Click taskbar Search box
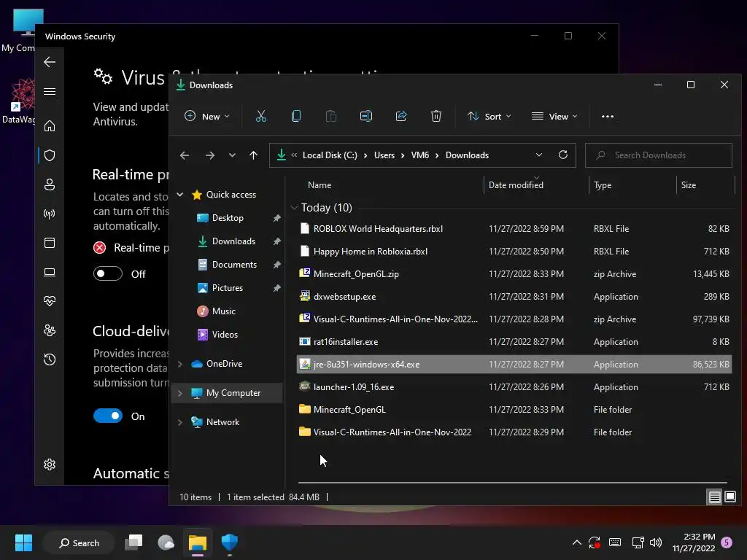Image resolution: width=747 pixels, height=560 pixels. click(x=79, y=542)
